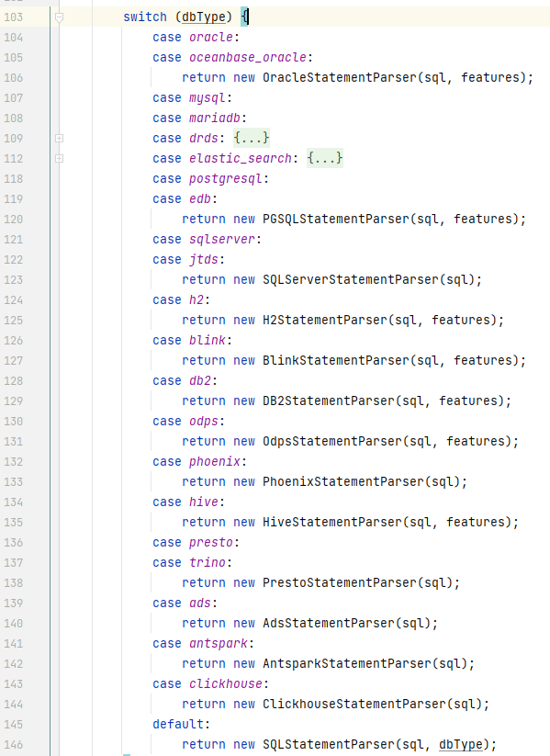
Task: Expand folded drds case block gutter icon
Action: [59, 139]
